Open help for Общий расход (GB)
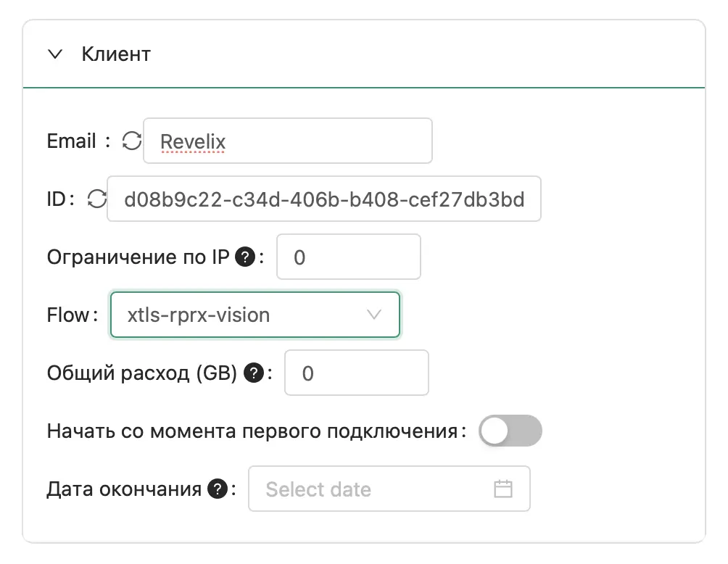The width and height of the screenshot is (728, 564). coord(253,371)
